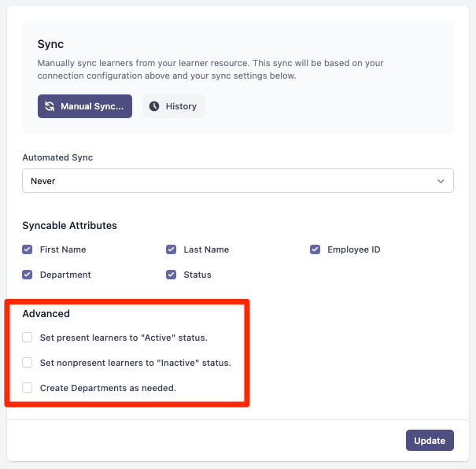Click the Create Departments as needed label
476x469 pixels.
[x=108, y=388]
